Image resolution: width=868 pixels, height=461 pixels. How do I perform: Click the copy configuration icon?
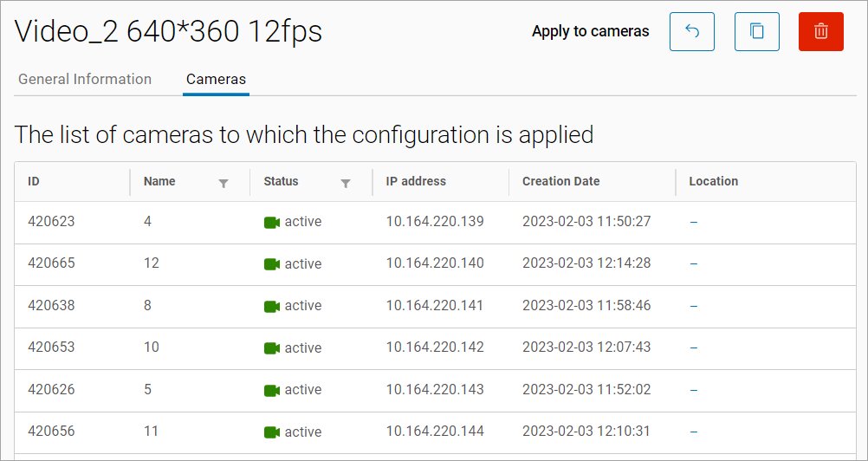(756, 32)
